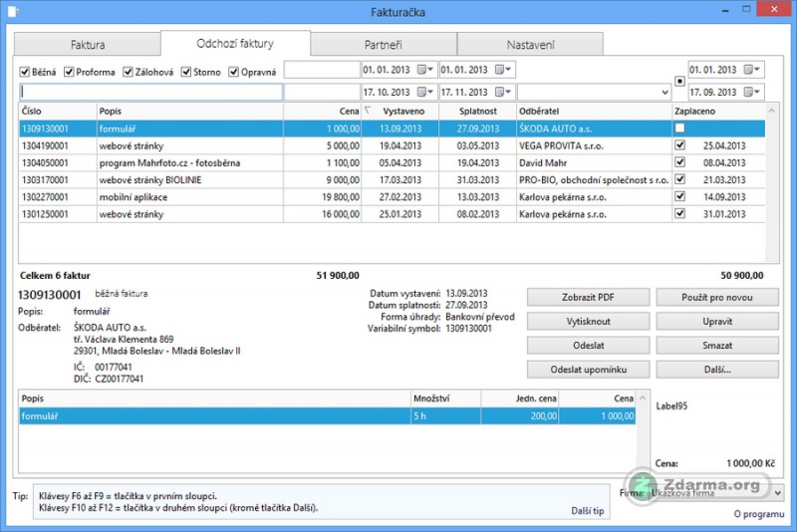Click the invoice list vertical scrollbar
797x532 pixels.
[771, 183]
